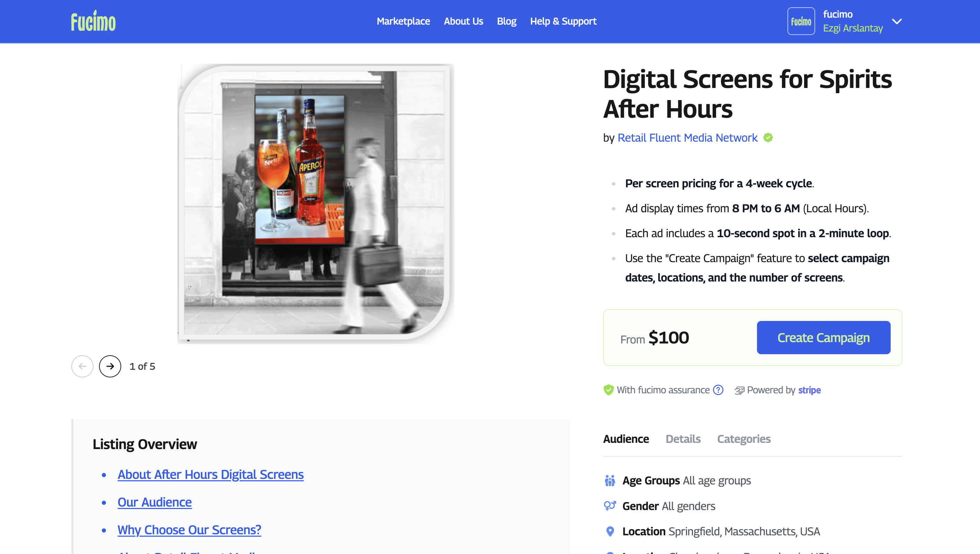Select 'Per screen pricing for a 4-week cycle'

(x=719, y=184)
